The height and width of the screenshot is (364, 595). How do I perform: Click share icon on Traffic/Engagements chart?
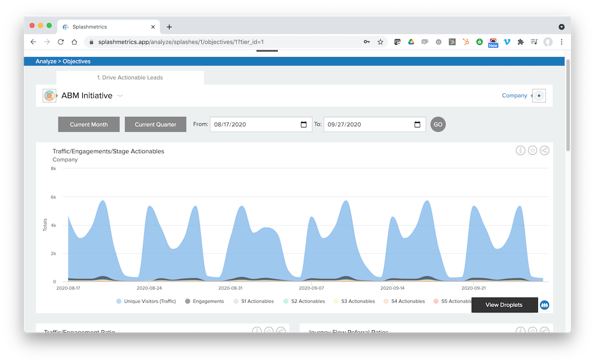point(544,150)
